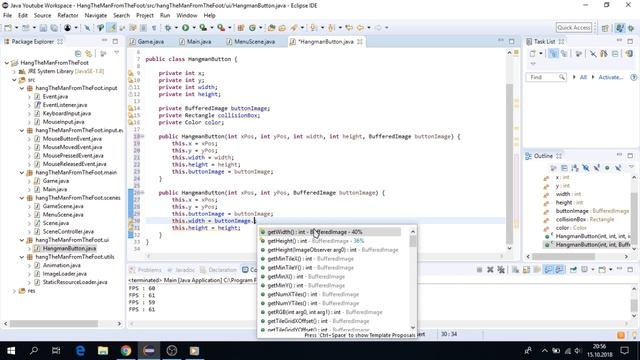Click the Pin Console icon in console toolbar

[x=573, y=270]
